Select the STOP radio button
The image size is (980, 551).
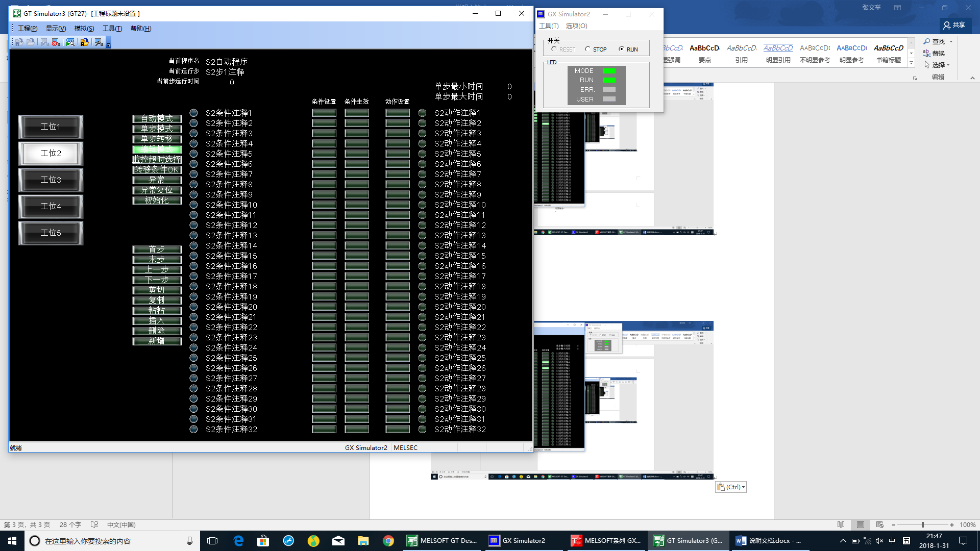coord(587,49)
